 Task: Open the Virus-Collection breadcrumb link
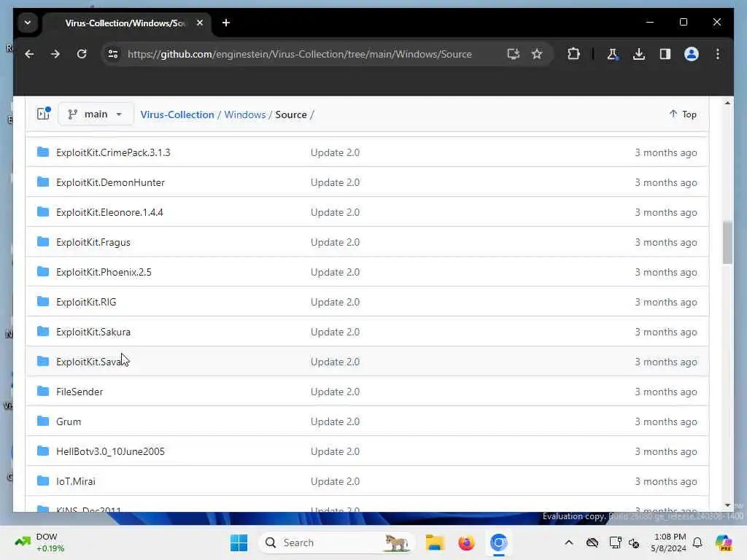(177, 114)
